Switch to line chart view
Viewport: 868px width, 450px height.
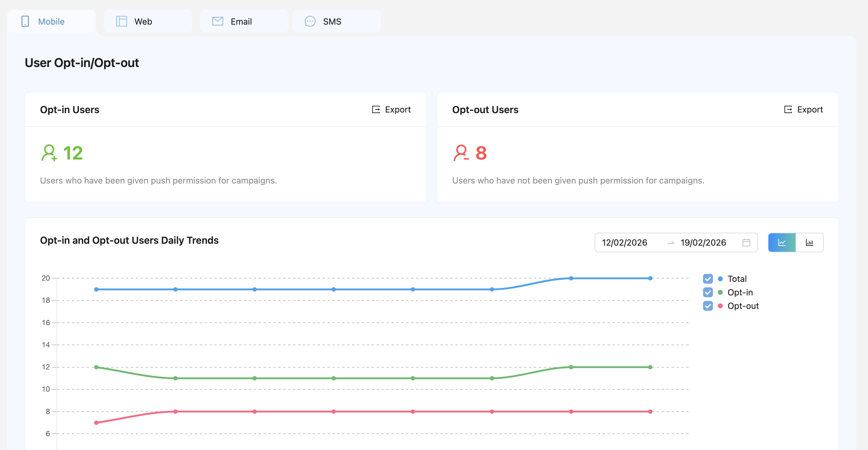coord(781,243)
